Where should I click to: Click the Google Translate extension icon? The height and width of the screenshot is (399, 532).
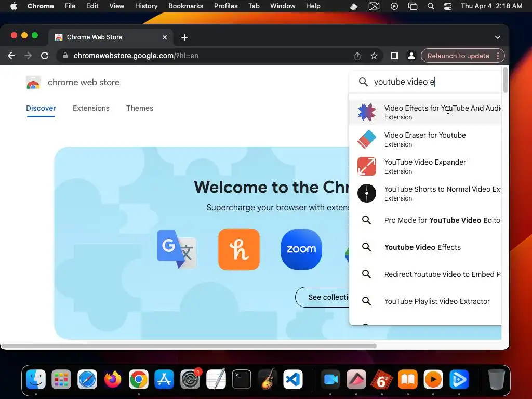(177, 249)
